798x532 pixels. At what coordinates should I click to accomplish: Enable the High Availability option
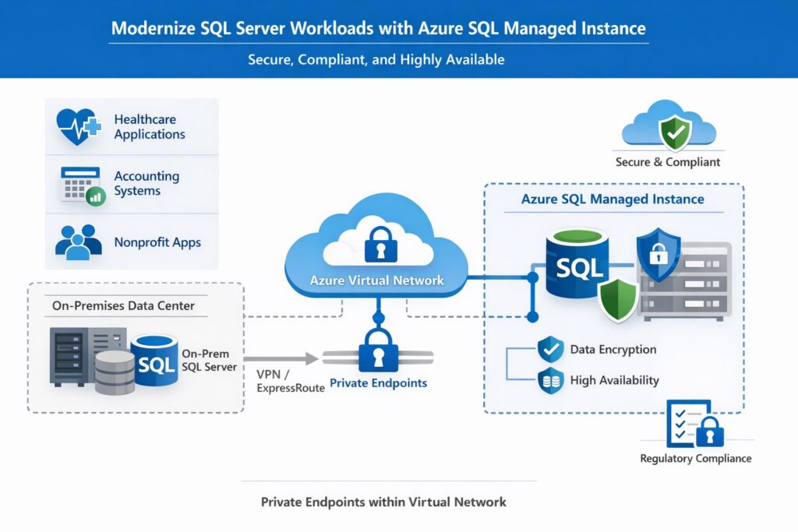click(550, 380)
